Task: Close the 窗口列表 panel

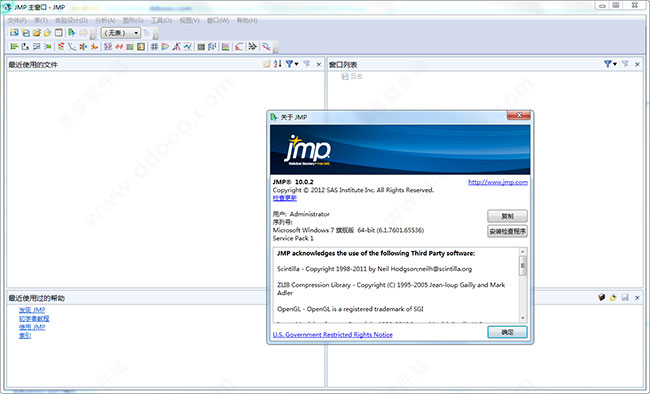Action: [x=637, y=64]
